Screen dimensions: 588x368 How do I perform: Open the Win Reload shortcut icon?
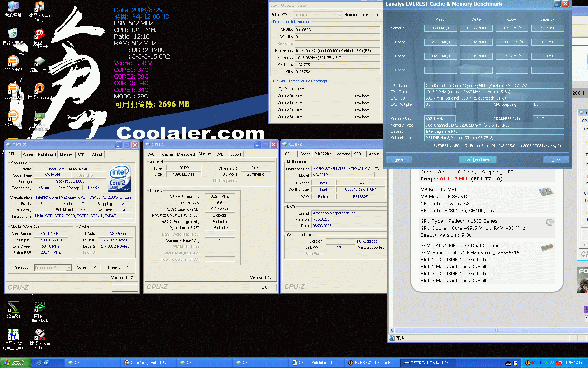coord(40,339)
